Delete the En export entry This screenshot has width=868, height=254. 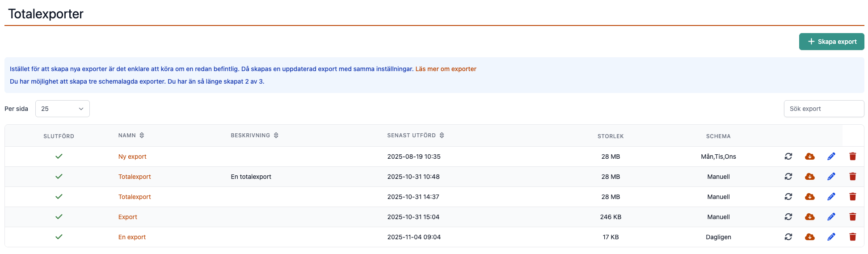tap(853, 237)
